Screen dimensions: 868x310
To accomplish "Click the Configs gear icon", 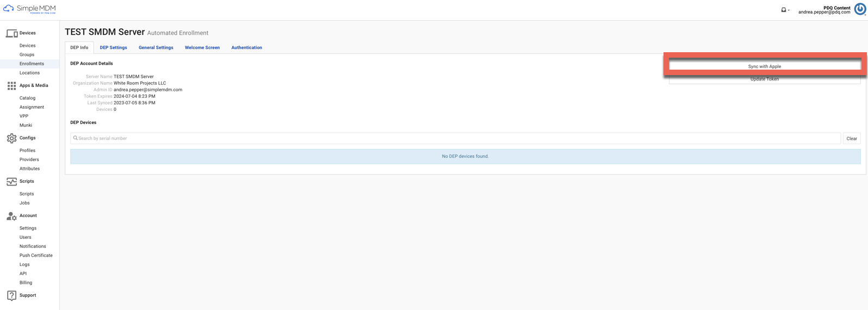I will pyautogui.click(x=11, y=138).
